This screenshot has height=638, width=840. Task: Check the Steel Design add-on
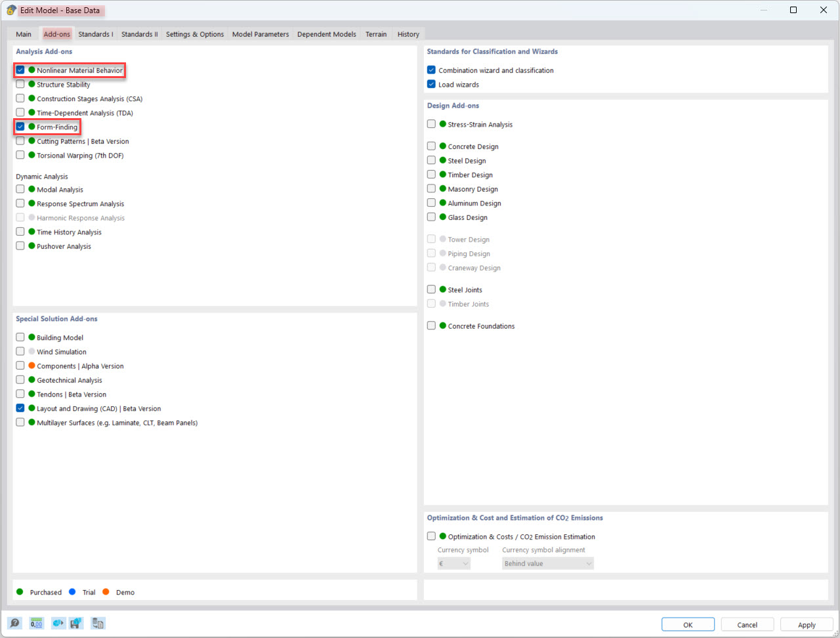click(431, 160)
